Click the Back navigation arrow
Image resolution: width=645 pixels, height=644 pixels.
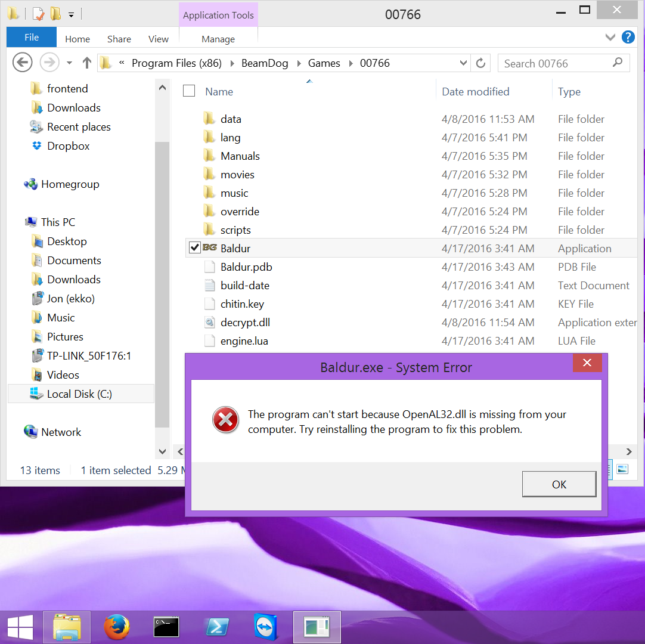22,63
